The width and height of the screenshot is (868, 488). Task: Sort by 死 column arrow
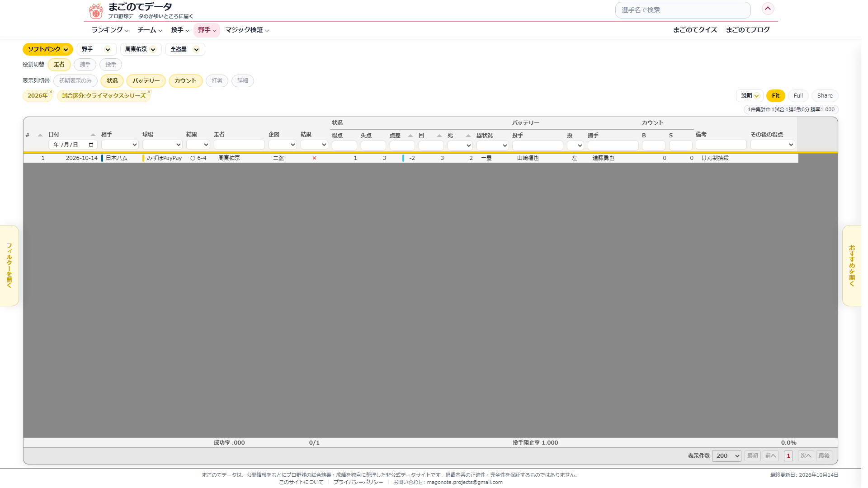(468, 136)
